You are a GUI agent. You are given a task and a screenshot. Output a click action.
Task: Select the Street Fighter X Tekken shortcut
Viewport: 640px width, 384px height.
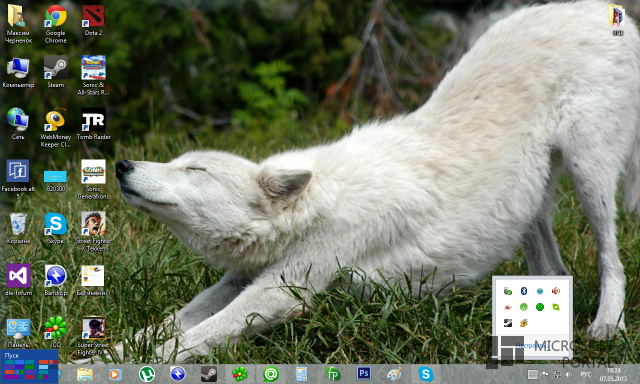pyautogui.click(x=93, y=231)
